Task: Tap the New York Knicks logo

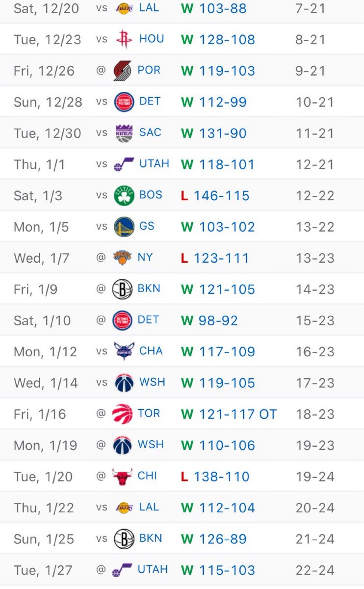Action: point(122,257)
